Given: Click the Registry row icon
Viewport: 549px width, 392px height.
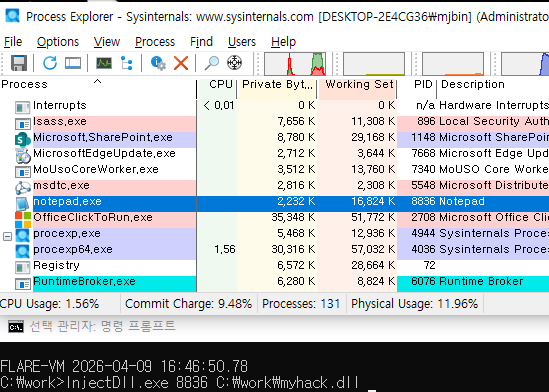Looking at the screenshot, I should coord(23,268).
